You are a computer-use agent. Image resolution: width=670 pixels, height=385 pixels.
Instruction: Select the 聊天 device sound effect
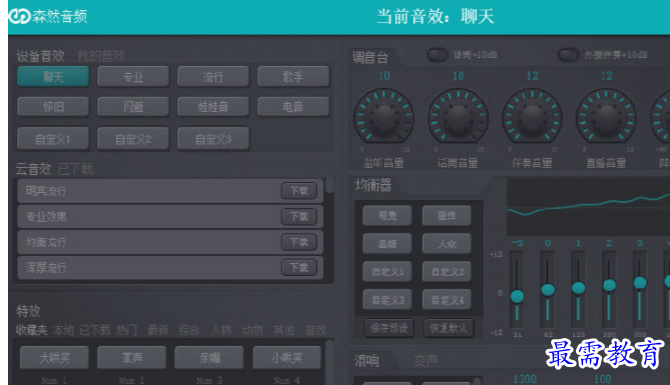point(53,77)
